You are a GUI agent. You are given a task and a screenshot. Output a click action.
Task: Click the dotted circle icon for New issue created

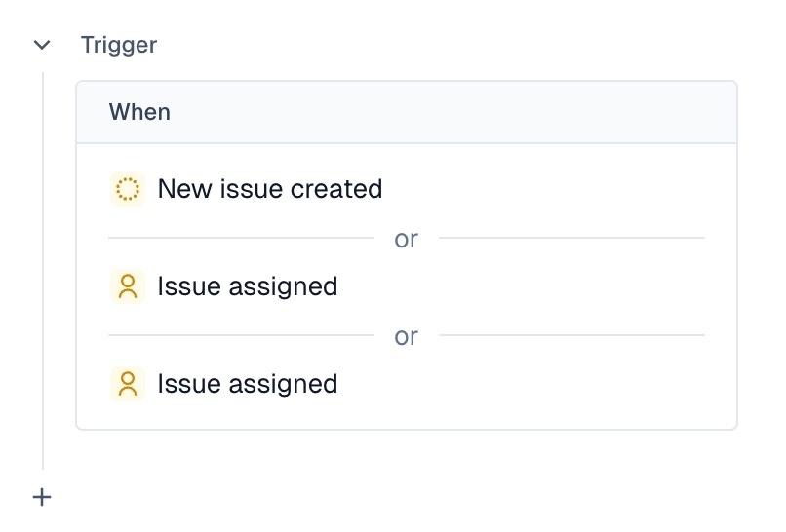(x=128, y=189)
